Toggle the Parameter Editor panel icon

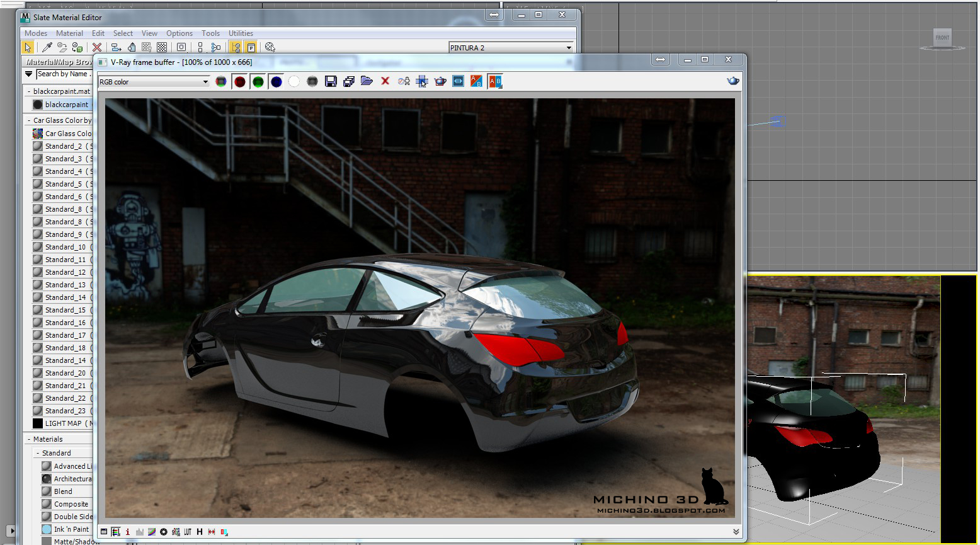pyautogui.click(x=251, y=47)
